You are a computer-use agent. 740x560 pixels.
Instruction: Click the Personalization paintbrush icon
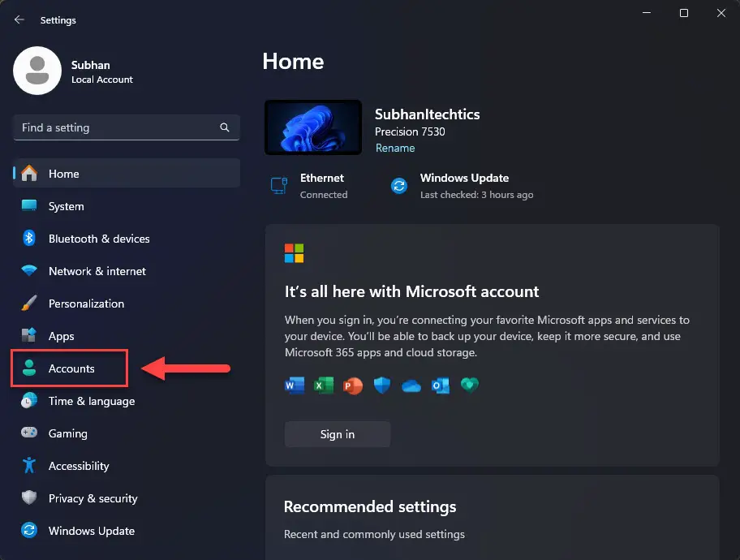29,304
